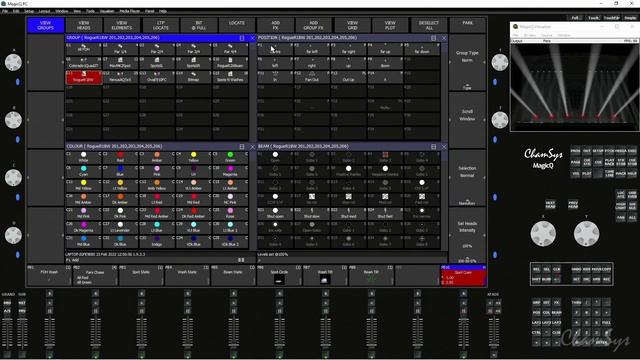
Task: Apply the Open beam palette
Action: [275, 157]
